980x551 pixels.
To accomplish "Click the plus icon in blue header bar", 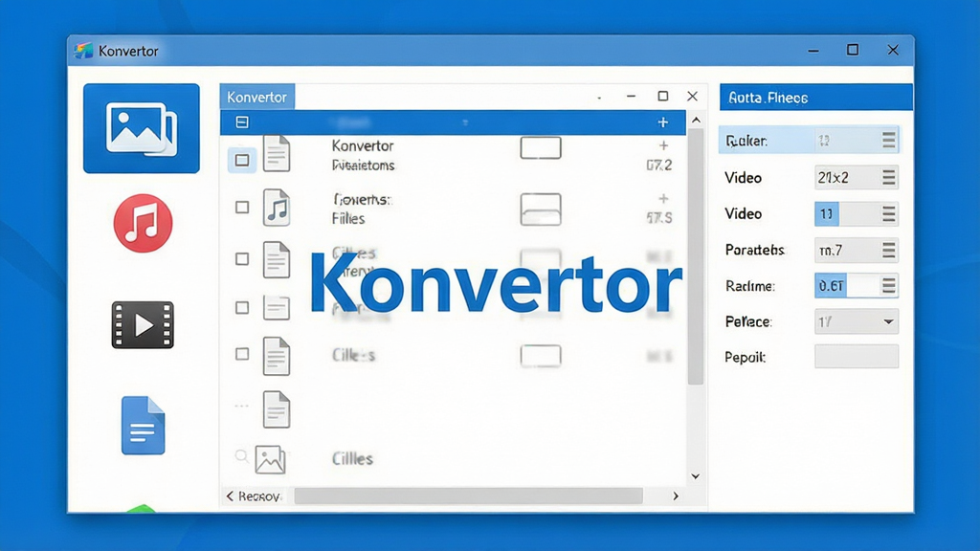I will (663, 122).
